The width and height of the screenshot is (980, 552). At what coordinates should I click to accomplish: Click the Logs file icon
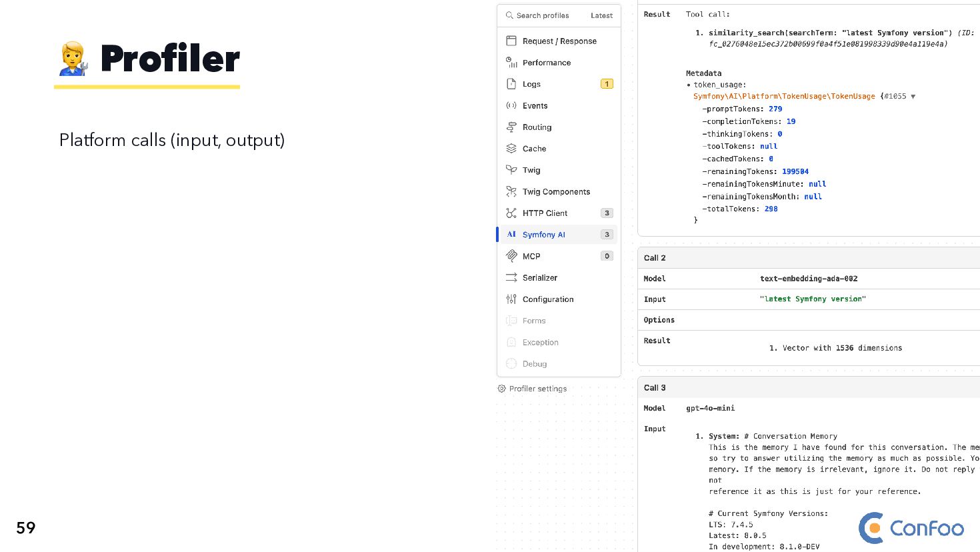click(511, 84)
